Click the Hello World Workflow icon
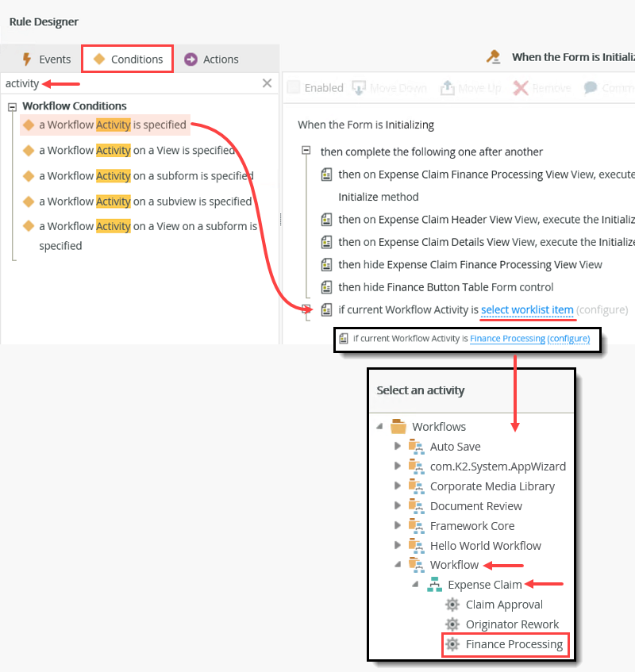Screen dimensions: 635x672 click(x=417, y=546)
